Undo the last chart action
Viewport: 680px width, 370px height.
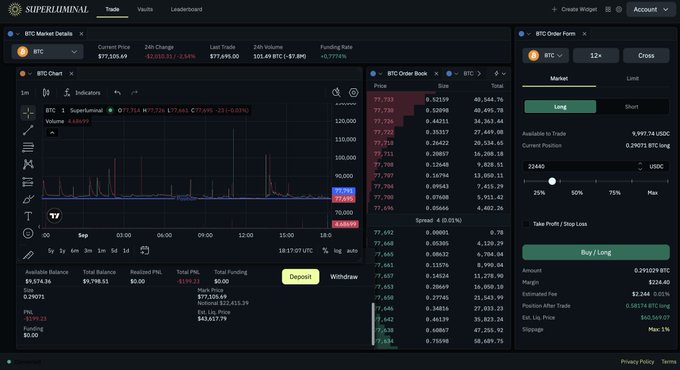pos(117,92)
